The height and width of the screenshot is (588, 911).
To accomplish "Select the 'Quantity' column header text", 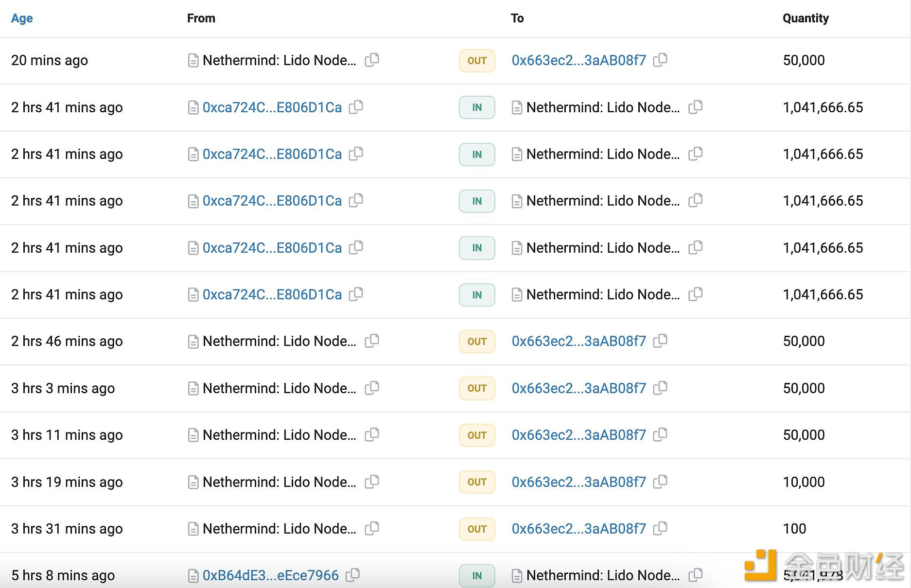I will pos(806,18).
